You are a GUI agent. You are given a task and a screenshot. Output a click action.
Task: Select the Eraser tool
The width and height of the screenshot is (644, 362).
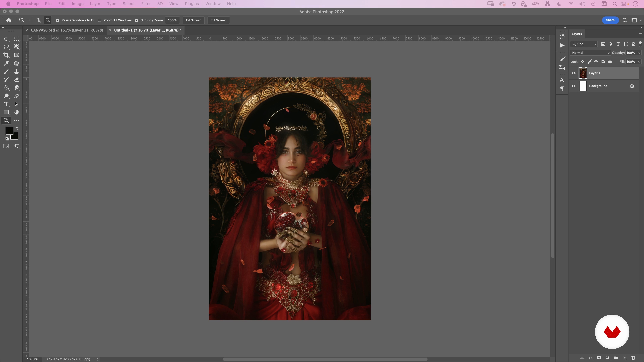pyautogui.click(x=16, y=80)
